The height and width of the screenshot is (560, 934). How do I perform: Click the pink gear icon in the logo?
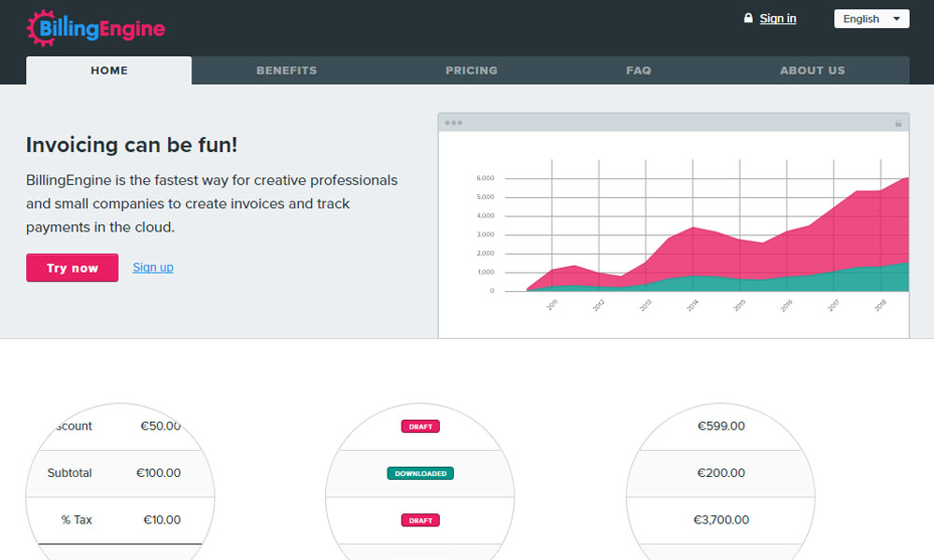pyautogui.click(x=43, y=28)
